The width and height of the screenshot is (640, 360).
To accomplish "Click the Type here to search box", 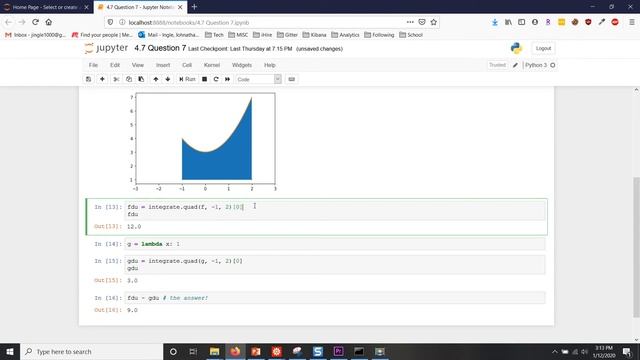I will [x=91, y=351].
